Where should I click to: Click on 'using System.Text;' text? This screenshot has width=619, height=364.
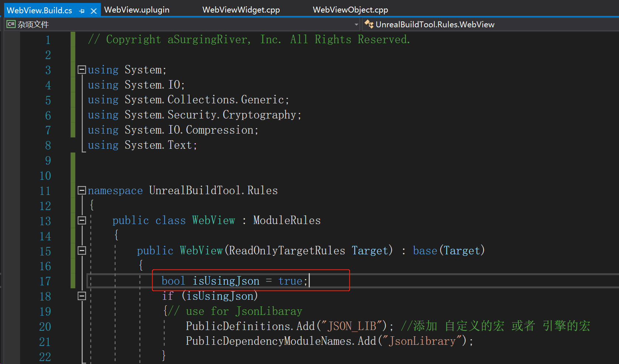[142, 145]
